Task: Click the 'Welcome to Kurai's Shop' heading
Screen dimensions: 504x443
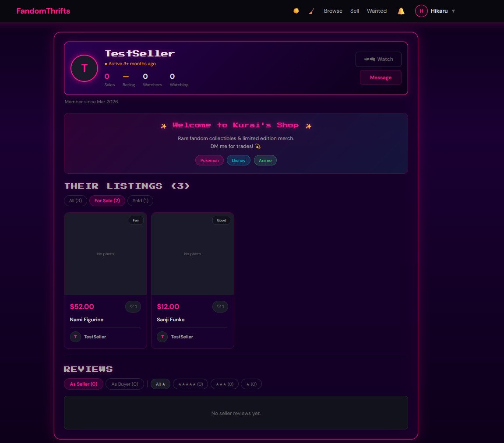Action: [x=236, y=125]
